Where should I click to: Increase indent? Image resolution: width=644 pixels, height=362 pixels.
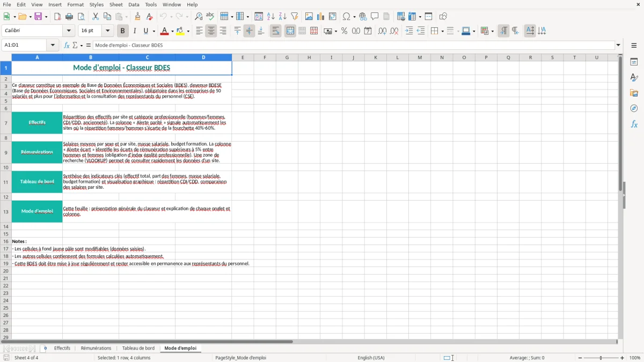pos(409,31)
